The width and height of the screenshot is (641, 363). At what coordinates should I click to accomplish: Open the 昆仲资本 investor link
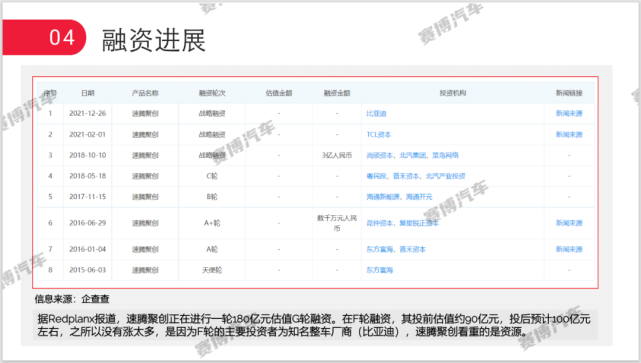[380, 223]
